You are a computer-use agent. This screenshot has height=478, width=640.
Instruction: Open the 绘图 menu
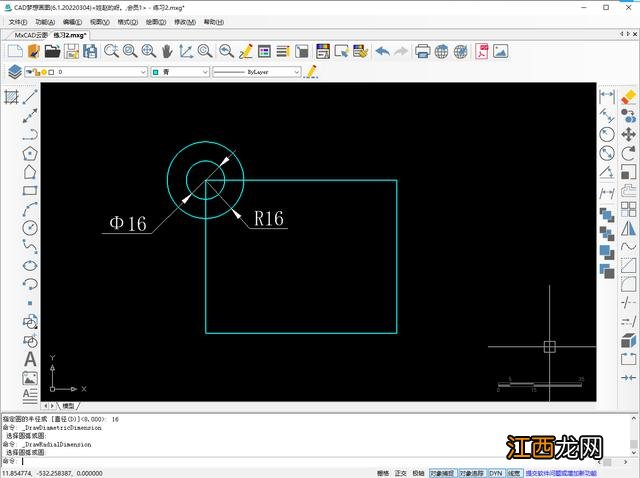pyautogui.click(x=157, y=21)
